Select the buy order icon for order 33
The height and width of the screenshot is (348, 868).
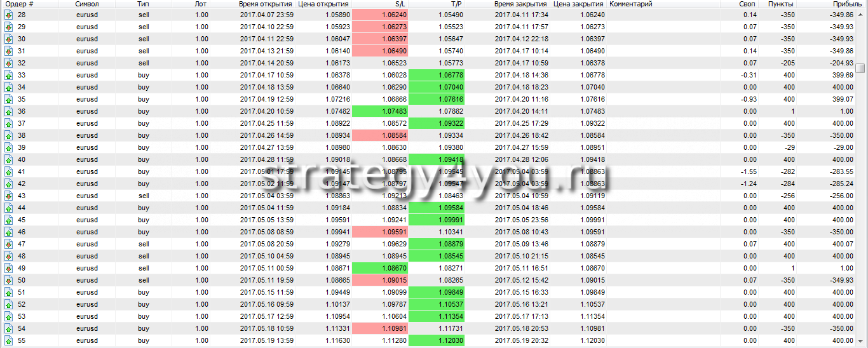8,76
